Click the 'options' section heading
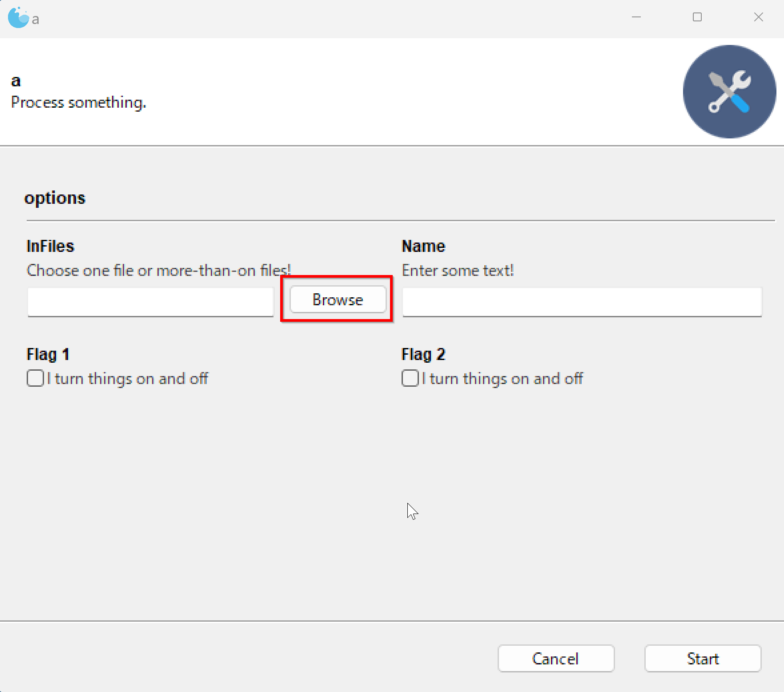The image size is (784, 692). tap(55, 198)
